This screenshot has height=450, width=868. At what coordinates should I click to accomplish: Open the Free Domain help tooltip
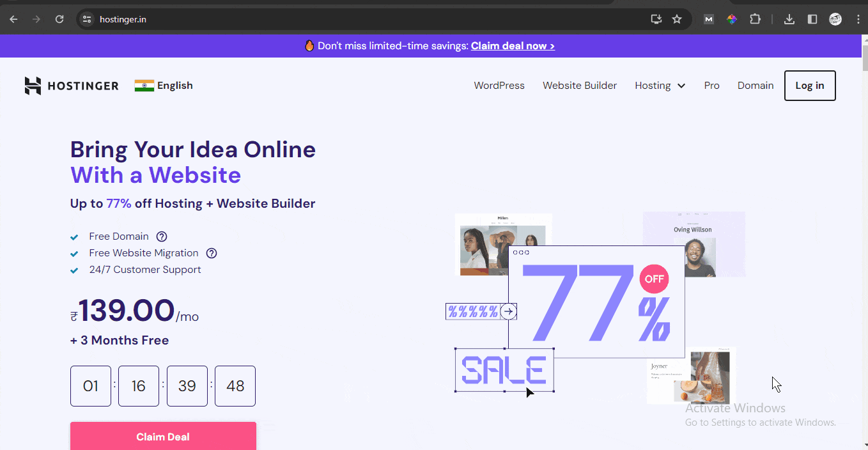point(162,237)
